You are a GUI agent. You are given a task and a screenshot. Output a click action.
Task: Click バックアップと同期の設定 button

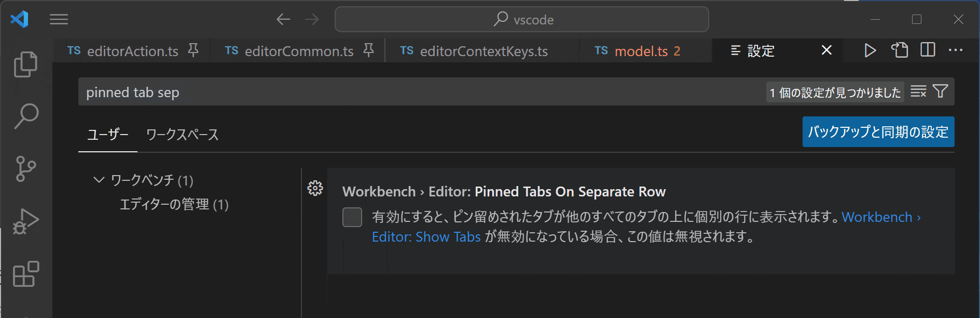click(878, 132)
